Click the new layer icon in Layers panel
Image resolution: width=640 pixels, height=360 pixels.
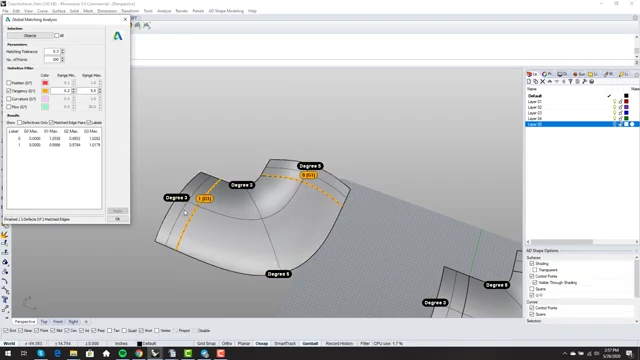coord(529,82)
